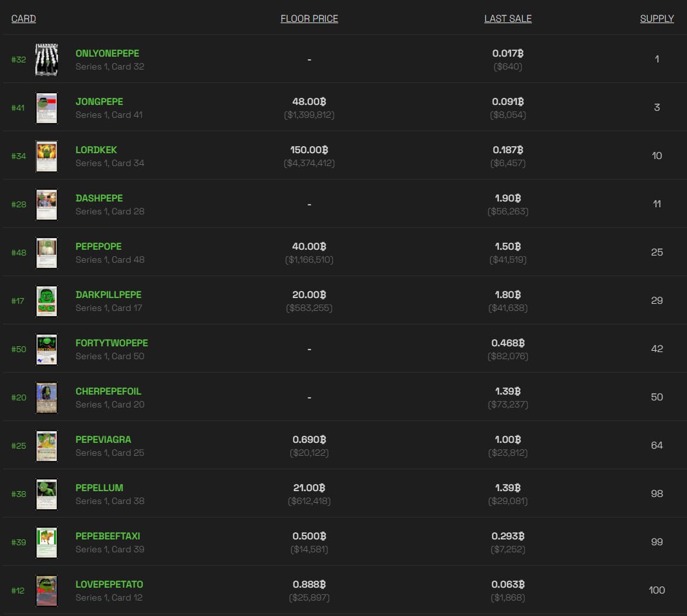The height and width of the screenshot is (616, 687).
Task: Click the CHERPEPEFOIL card name
Action: tap(108, 391)
